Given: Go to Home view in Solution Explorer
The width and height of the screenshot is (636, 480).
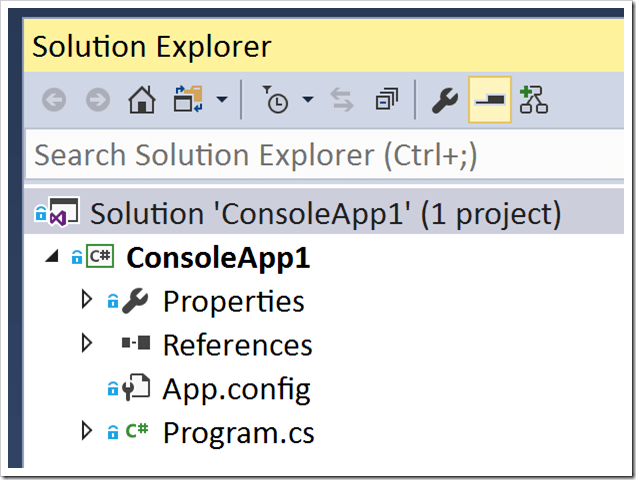Looking at the screenshot, I should pos(142,99).
